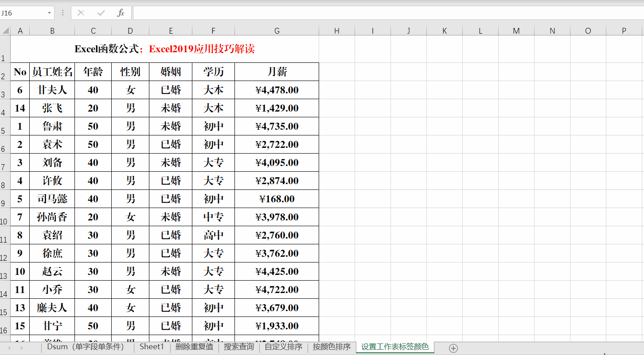Click the salary cell ¥1,933.00

point(277,326)
